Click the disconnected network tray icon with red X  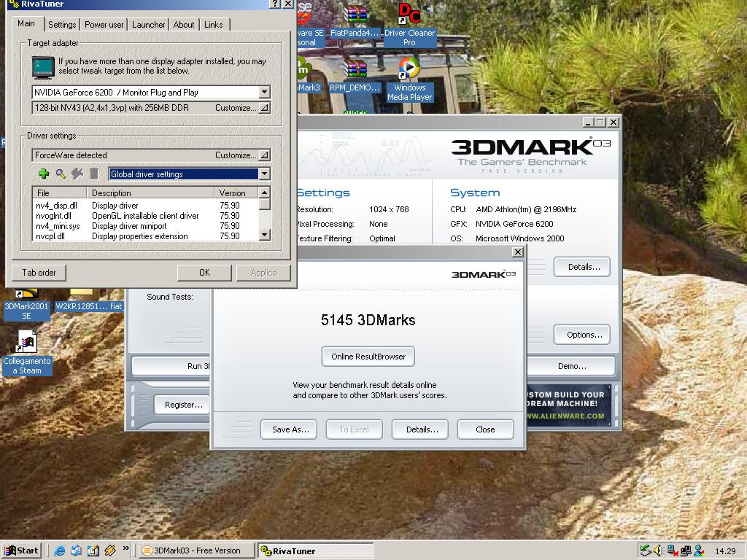673,551
